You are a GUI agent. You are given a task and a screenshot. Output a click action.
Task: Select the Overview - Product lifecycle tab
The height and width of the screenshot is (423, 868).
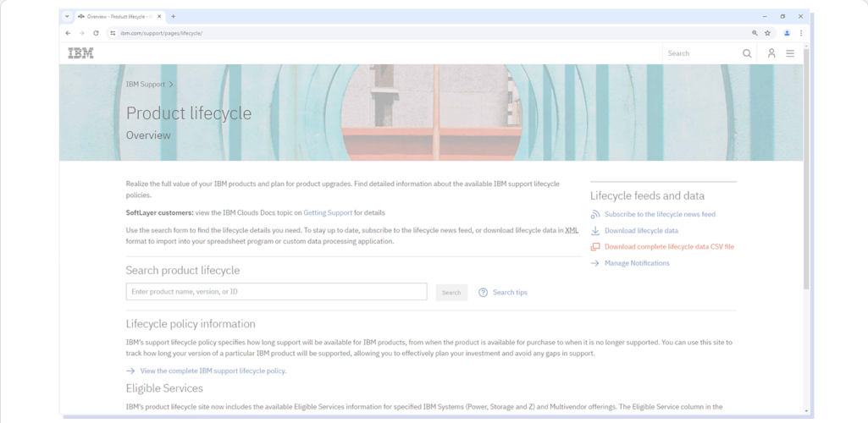[120, 17]
